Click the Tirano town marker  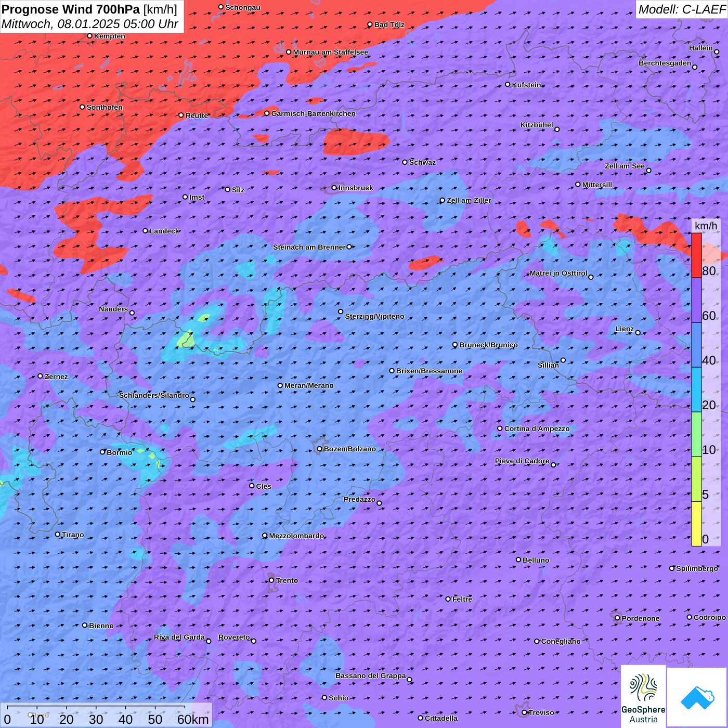(58, 535)
